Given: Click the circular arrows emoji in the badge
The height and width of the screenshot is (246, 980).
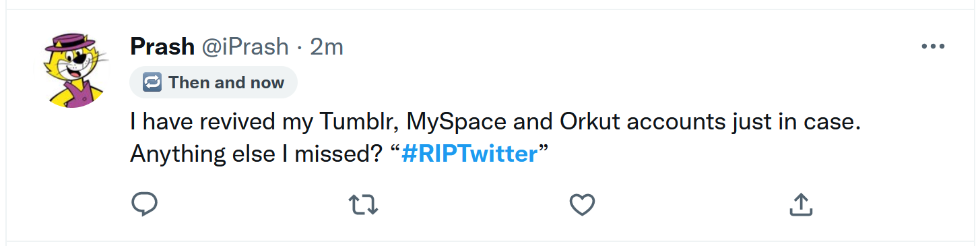Looking at the screenshot, I should 152,83.
